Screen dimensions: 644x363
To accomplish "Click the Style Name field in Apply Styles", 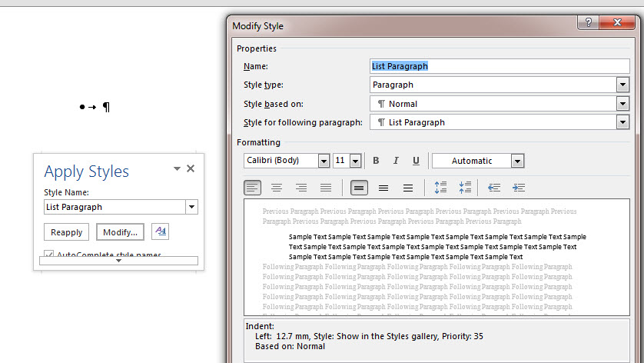I will [115, 207].
